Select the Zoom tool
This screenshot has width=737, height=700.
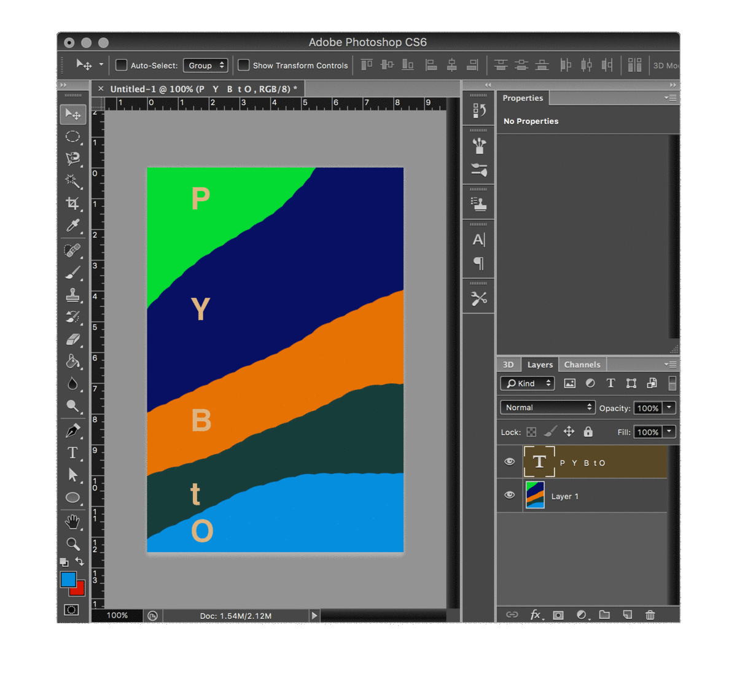pos(73,543)
